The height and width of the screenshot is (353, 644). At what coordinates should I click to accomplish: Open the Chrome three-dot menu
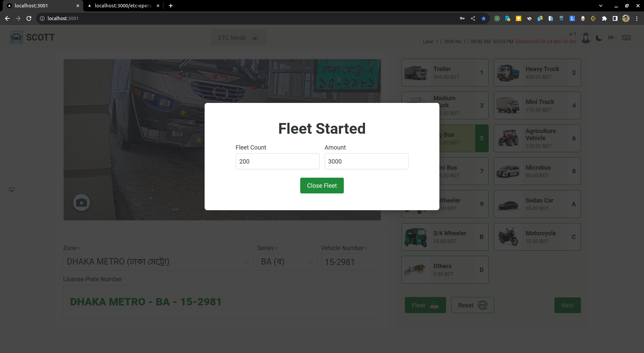coord(637,18)
